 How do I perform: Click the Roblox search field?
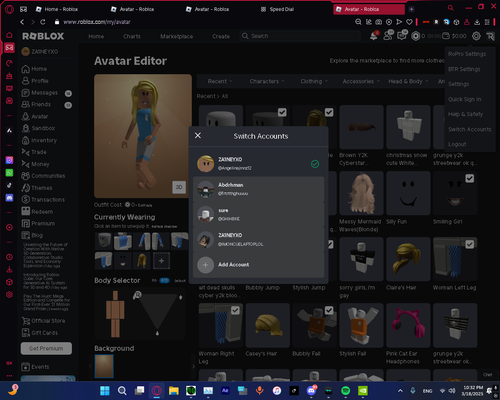click(x=300, y=36)
